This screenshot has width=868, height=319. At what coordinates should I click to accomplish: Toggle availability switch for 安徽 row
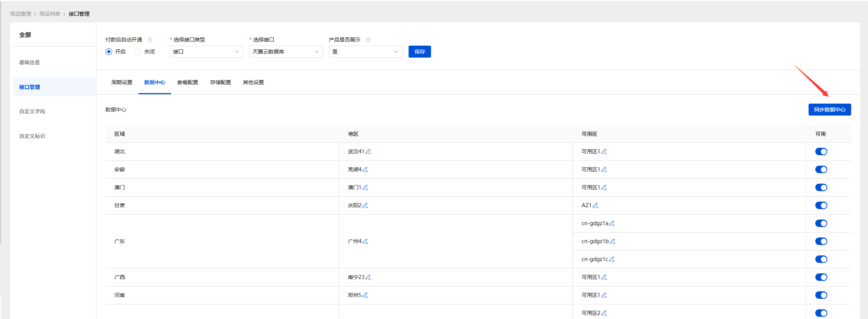[821, 169]
